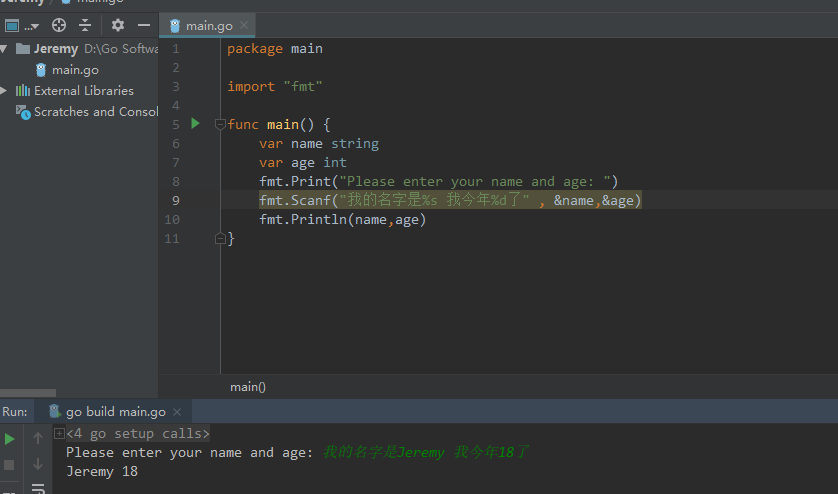Select External Libraries in project tree
Viewport: 838px width, 494px height.
[84, 91]
